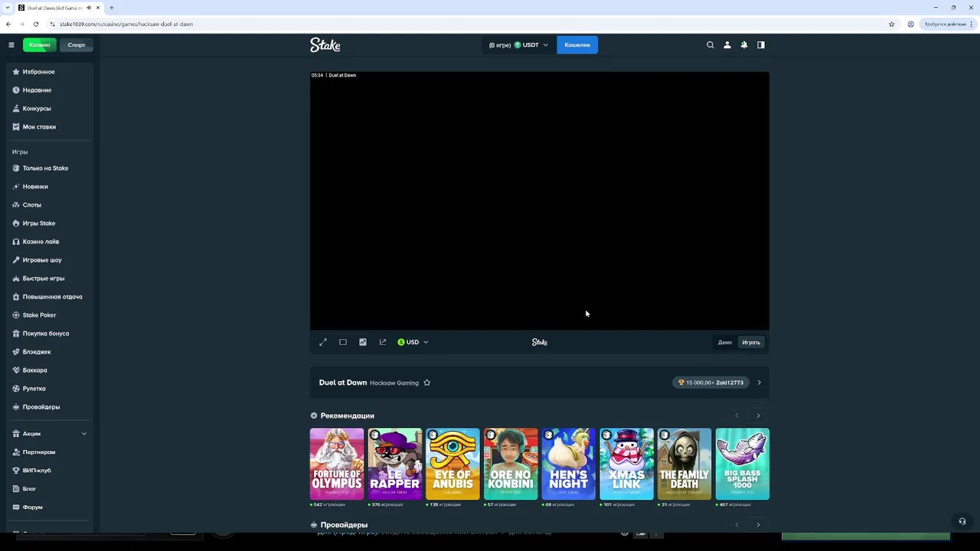Pop out the game window
This screenshot has height=551, width=980.
(383, 342)
